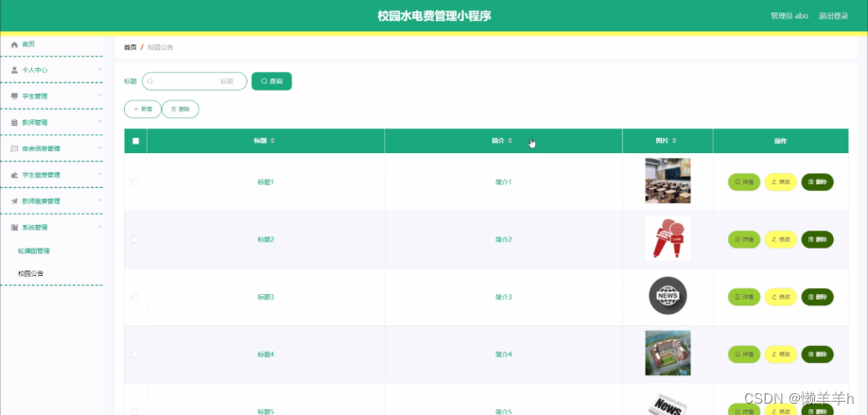The image size is (868, 415).
Task: Click the 标题2 cell text
Action: click(266, 239)
